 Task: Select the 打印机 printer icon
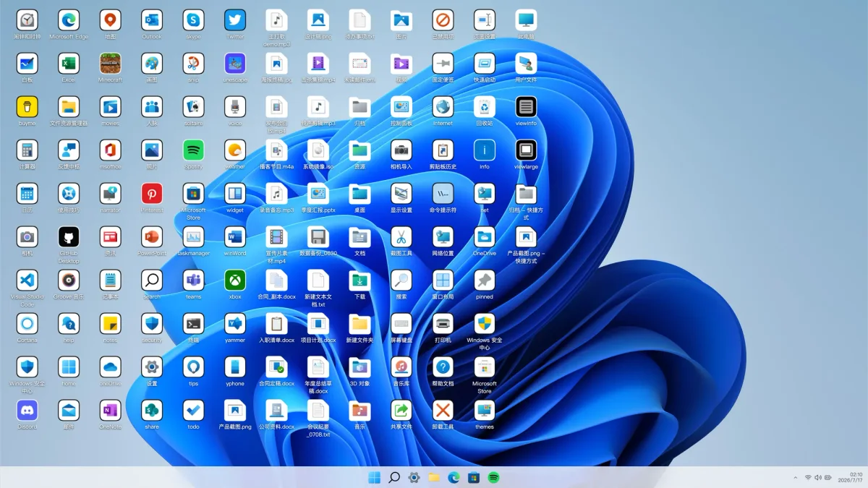click(443, 324)
